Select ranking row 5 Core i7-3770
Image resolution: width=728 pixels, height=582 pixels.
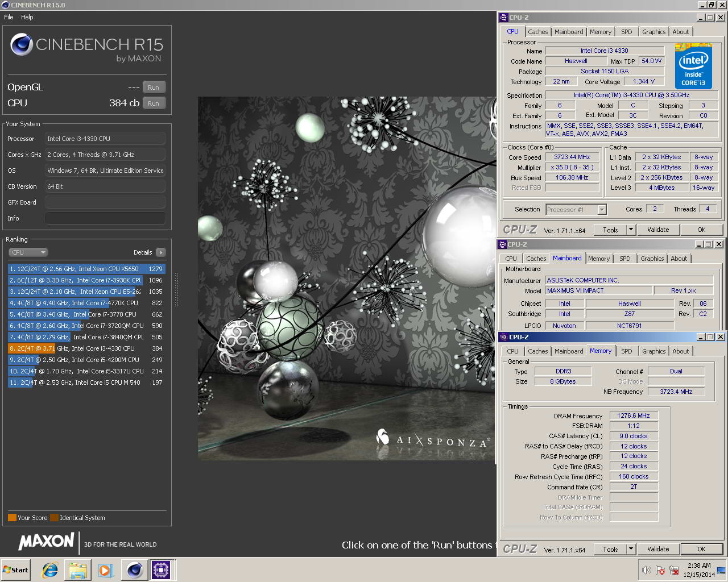tap(86, 314)
